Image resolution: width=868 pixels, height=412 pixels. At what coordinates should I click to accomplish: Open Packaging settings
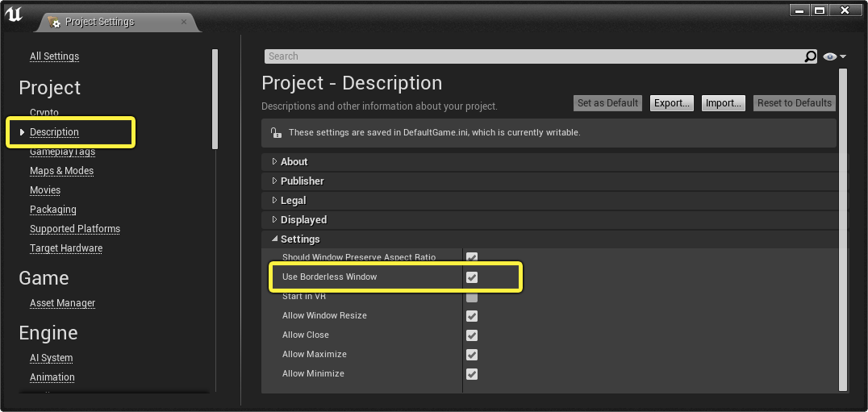click(x=53, y=210)
